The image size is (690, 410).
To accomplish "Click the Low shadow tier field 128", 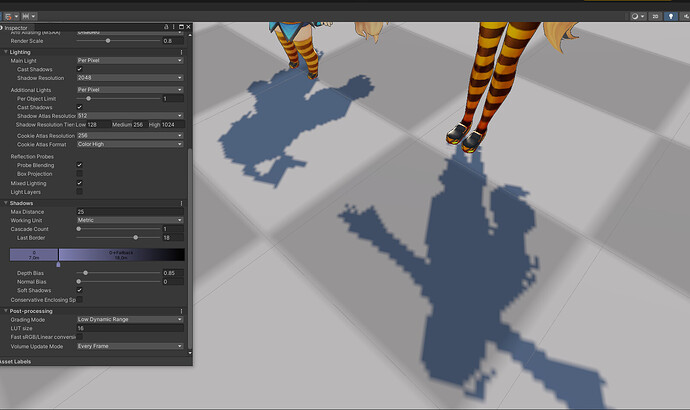I will click(98, 124).
